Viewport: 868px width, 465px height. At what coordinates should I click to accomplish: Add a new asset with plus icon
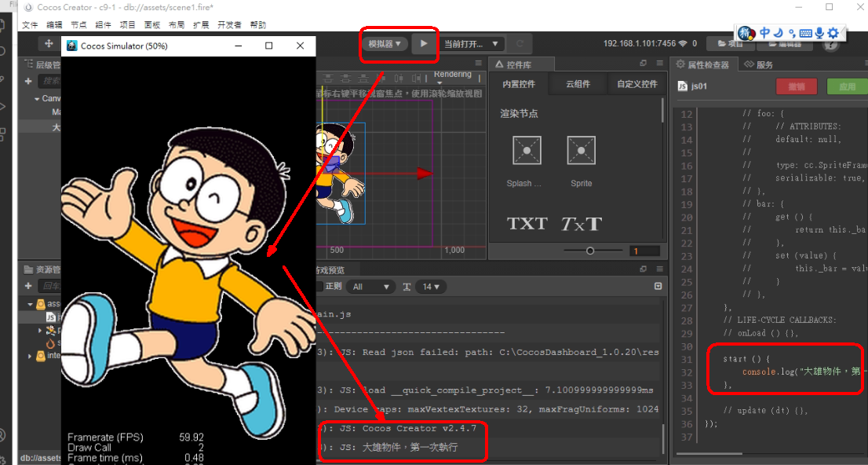click(28, 285)
